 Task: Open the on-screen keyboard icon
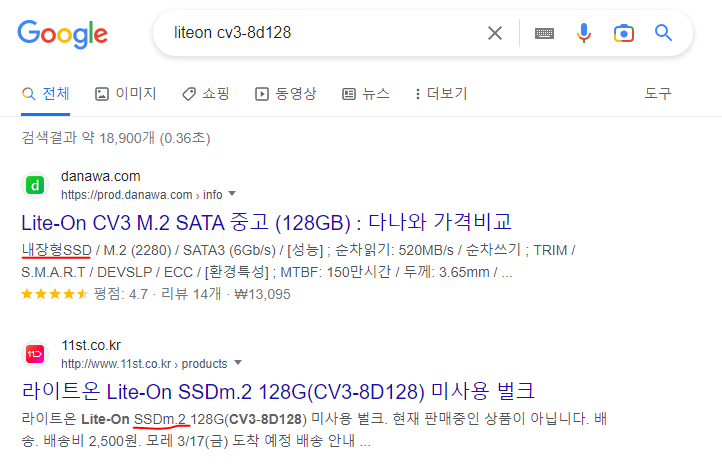pyautogui.click(x=544, y=33)
